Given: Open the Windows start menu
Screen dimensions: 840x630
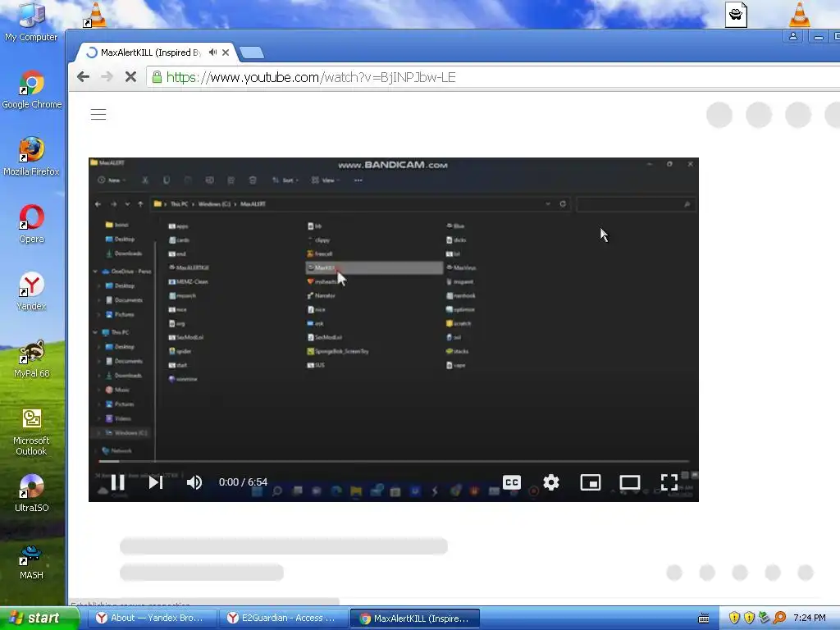Looking at the screenshot, I should 39,619.
